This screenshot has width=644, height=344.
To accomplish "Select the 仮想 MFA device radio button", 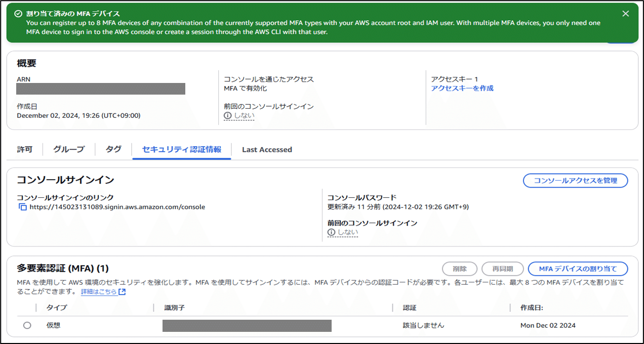I will 27,325.
